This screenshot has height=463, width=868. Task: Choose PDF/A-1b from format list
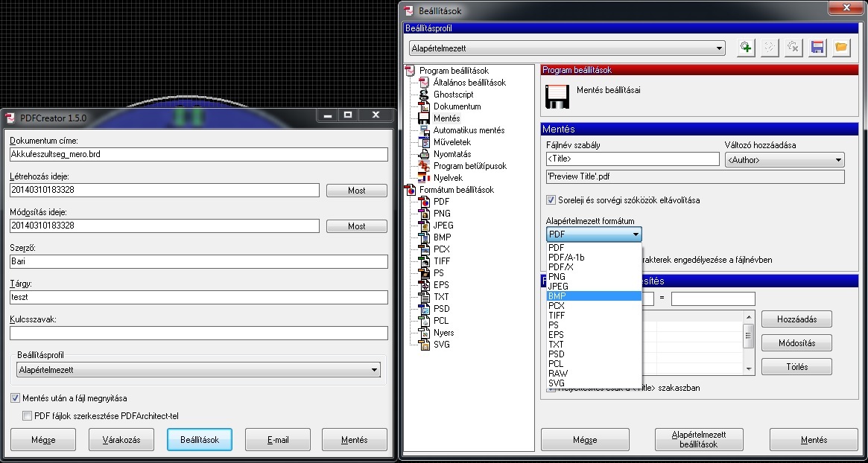593,258
